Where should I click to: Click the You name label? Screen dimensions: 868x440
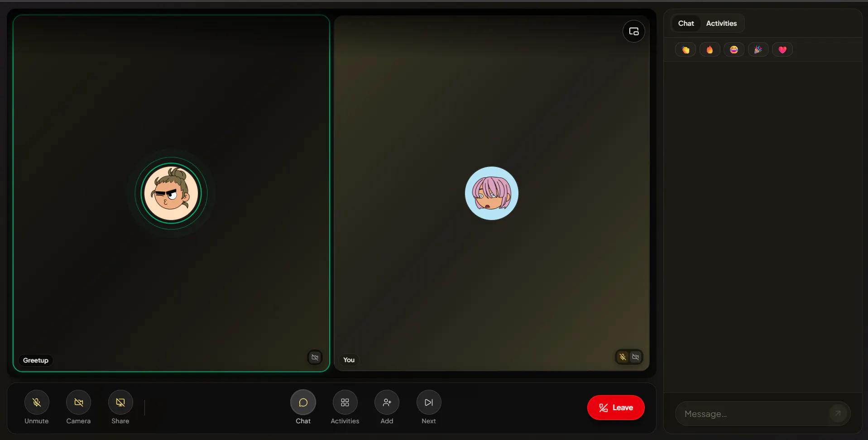(349, 360)
